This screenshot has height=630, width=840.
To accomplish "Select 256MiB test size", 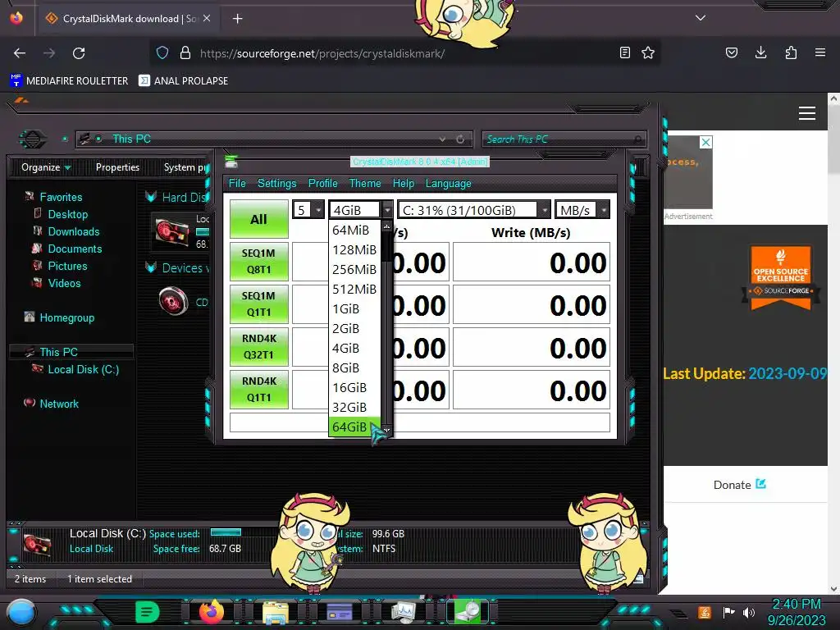I will click(x=354, y=269).
